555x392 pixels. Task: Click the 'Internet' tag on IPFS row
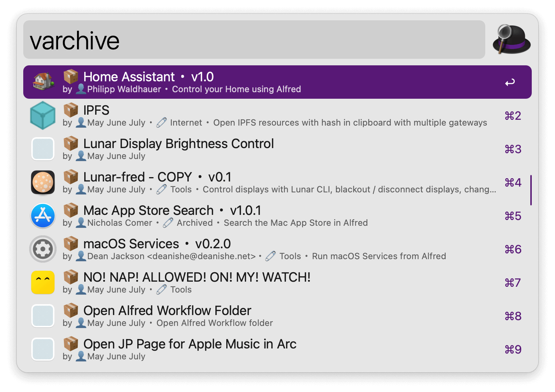click(186, 123)
